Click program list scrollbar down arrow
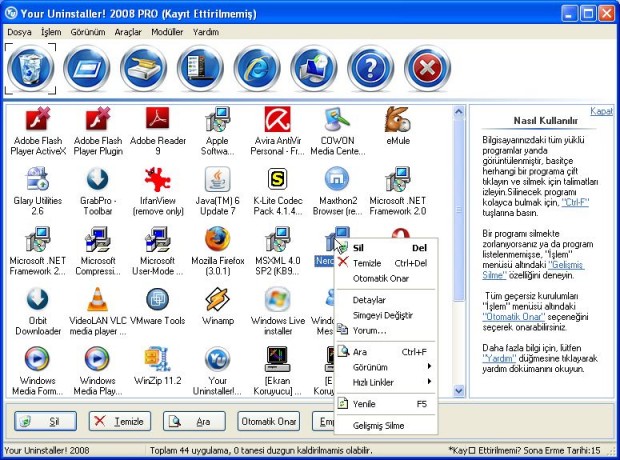The image size is (620, 460). pyautogui.click(x=458, y=391)
